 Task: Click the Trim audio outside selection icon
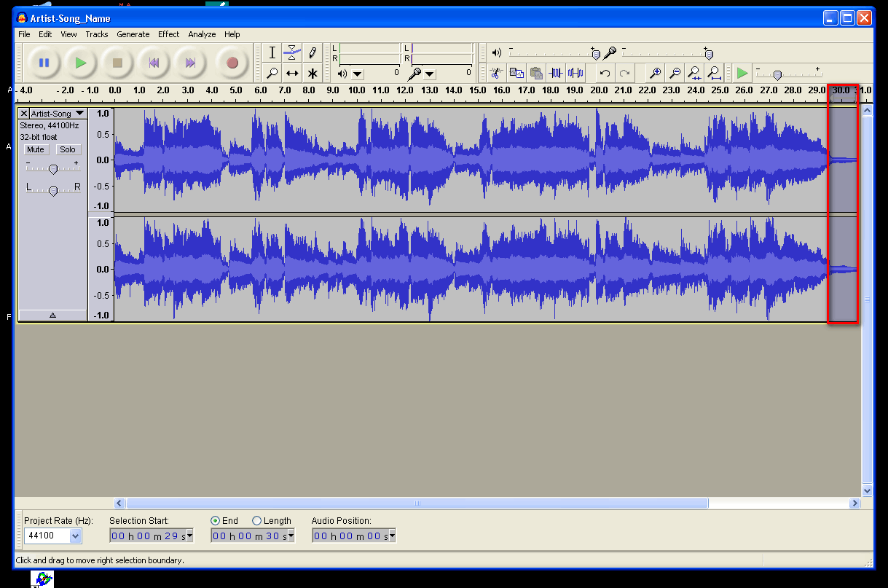(556, 73)
